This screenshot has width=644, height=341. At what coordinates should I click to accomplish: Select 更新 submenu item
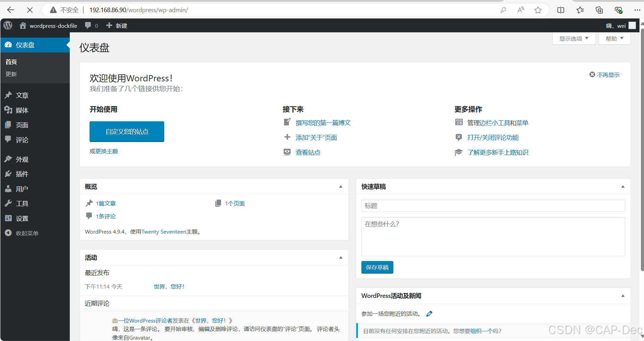[x=11, y=74]
